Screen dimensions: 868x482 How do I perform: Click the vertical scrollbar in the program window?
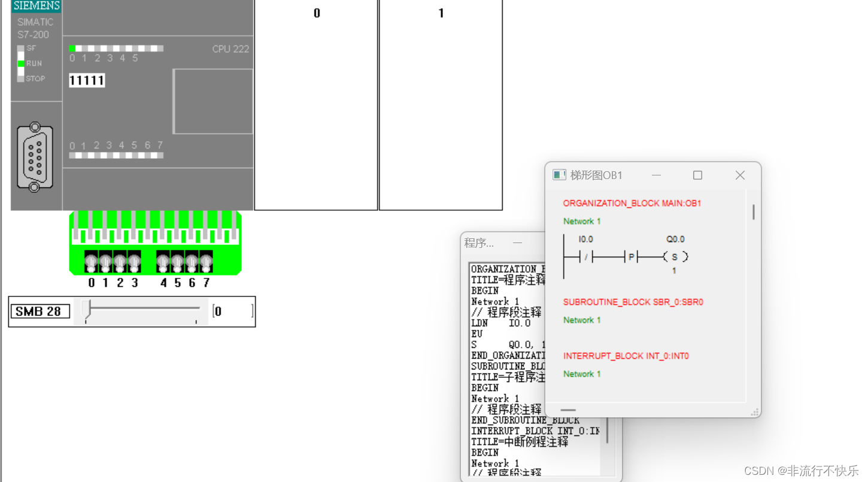[x=608, y=430]
